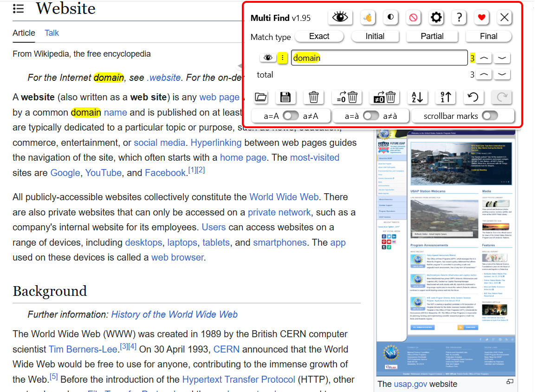The height and width of the screenshot is (392, 538).
Task: Click the red heart donate icon
Action: click(481, 17)
